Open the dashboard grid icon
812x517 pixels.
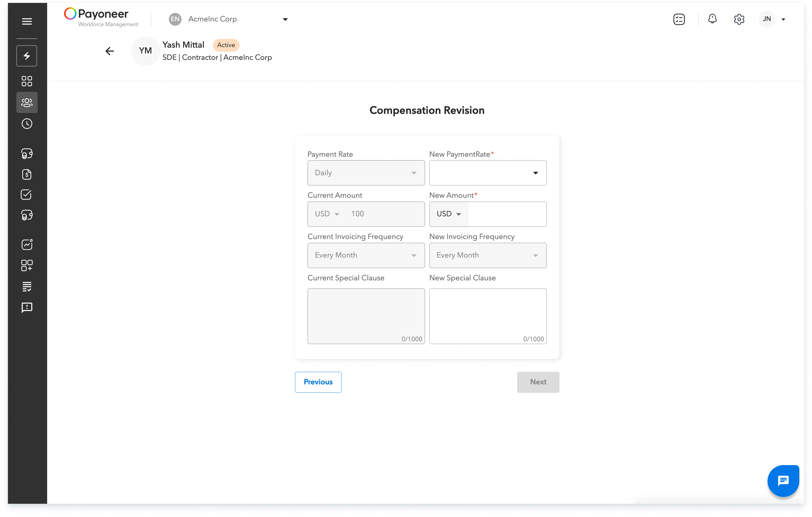point(27,81)
